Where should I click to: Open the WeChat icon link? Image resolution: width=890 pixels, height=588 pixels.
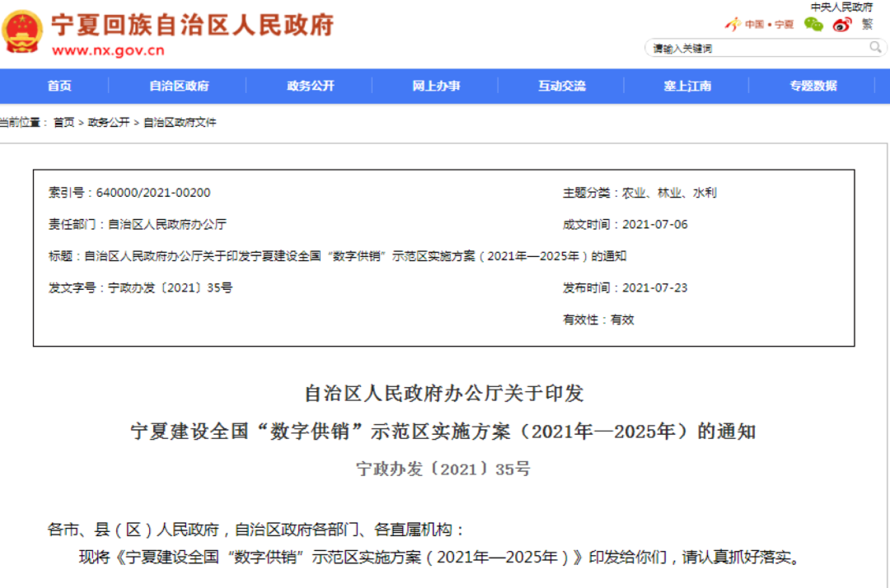pos(813,24)
